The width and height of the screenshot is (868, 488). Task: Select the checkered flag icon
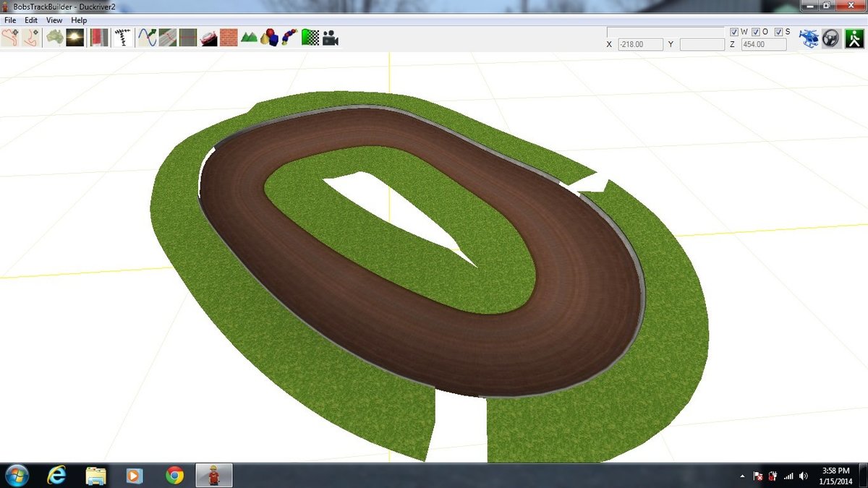pyautogui.click(x=310, y=37)
